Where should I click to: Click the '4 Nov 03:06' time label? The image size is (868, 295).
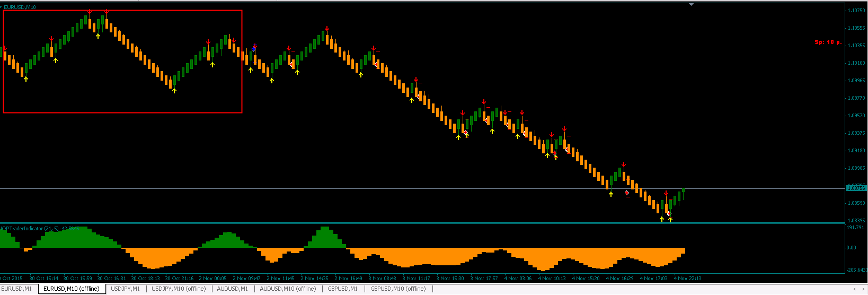(x=518, y=278)
